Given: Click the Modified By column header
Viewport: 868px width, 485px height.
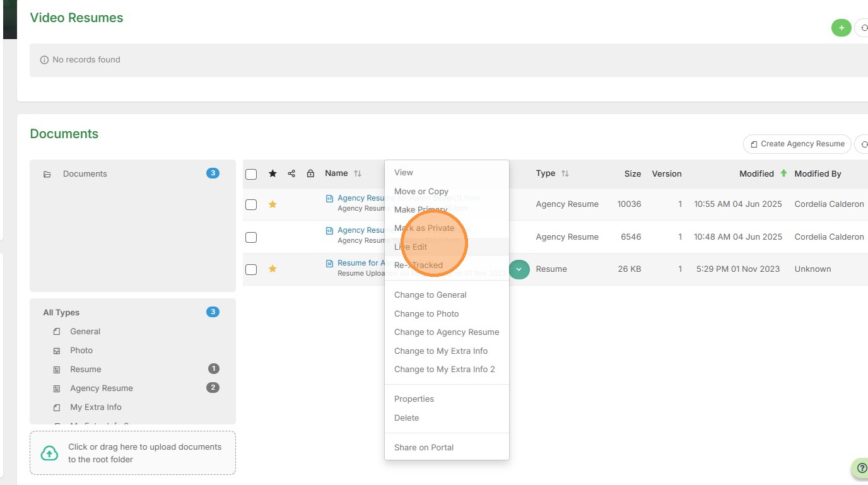Looking at the screenshot, I should coord(818,173).
